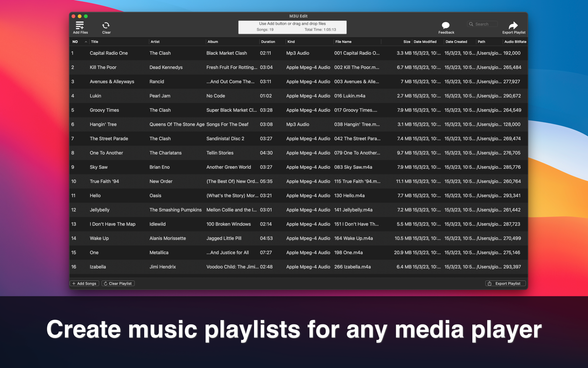Viewport: 588px width, 368px height.
Task: Sort by the Audio BitRate column header
Action: (515, 42)
